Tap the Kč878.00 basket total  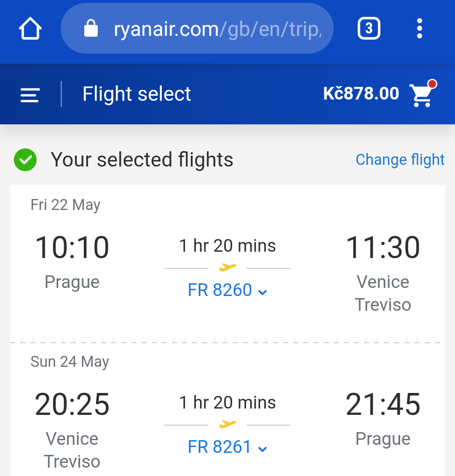tap(361, 93)
